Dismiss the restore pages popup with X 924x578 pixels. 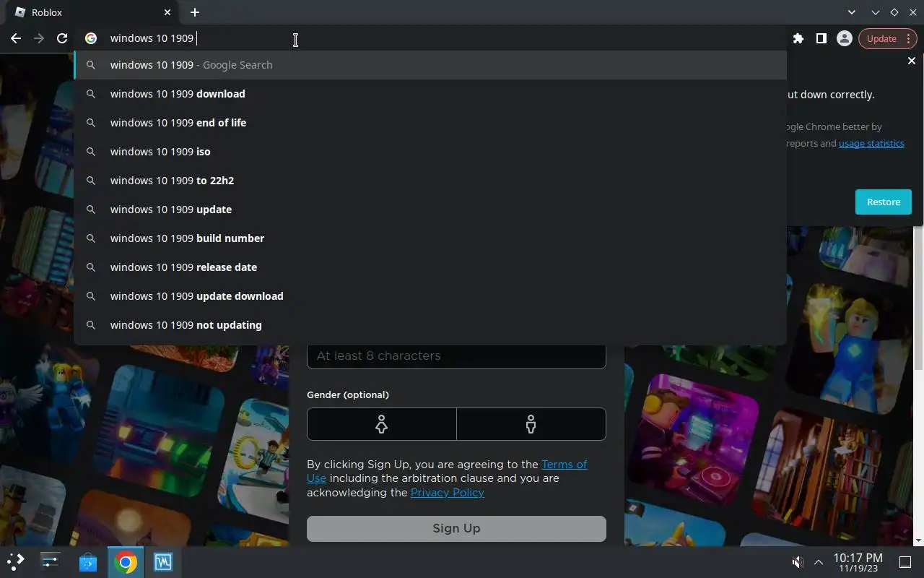[911, 61]
